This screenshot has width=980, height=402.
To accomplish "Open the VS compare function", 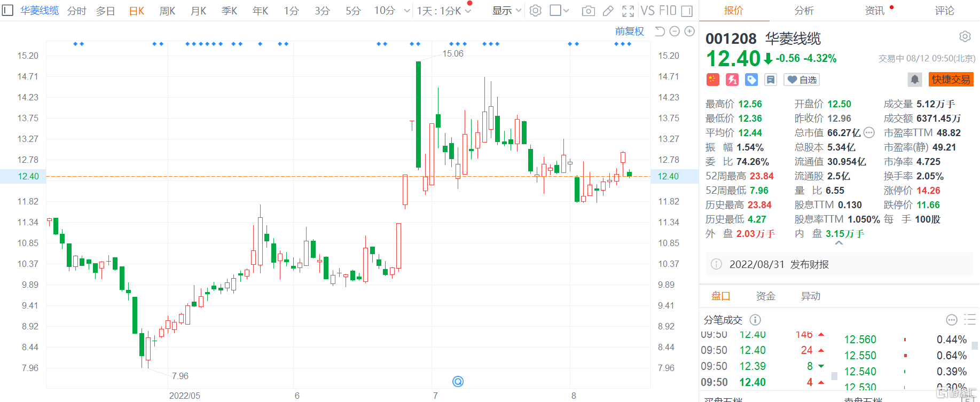I will [x=647, y=11].
